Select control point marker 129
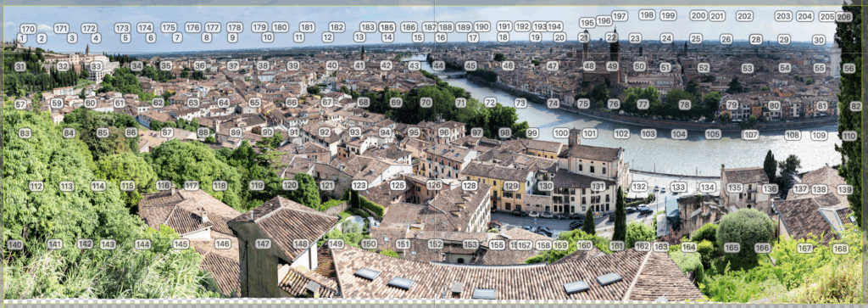The height and width of the screenshot is (308, 868). 511,186
